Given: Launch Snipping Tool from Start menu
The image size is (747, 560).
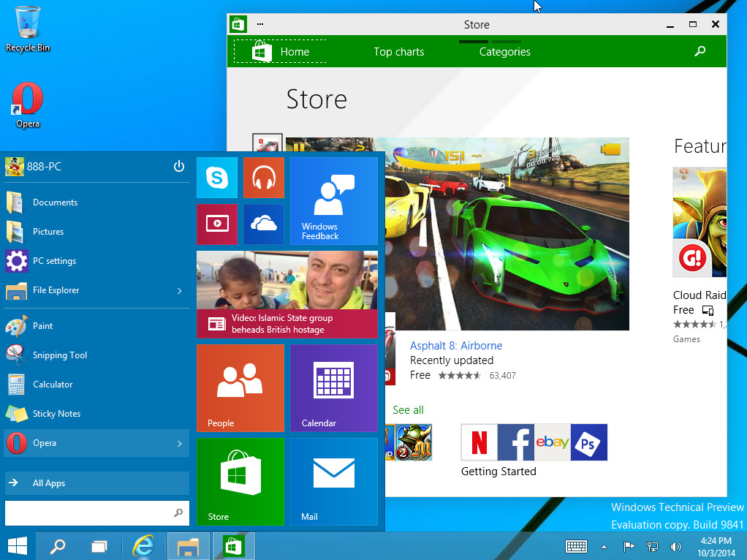Looking at the screenshot, I should 96,355.
